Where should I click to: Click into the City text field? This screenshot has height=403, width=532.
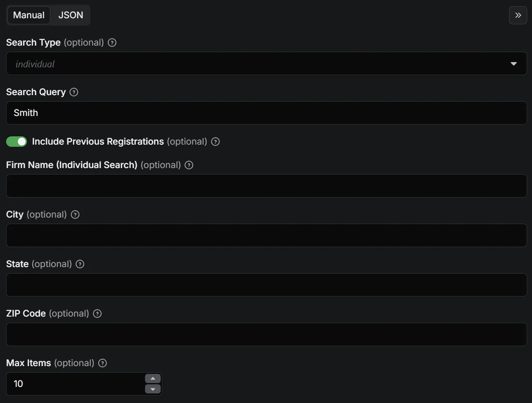click(266, 235)
